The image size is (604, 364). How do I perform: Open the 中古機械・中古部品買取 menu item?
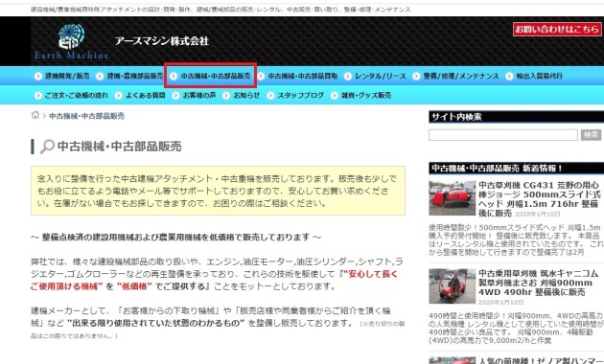(303, 77)
